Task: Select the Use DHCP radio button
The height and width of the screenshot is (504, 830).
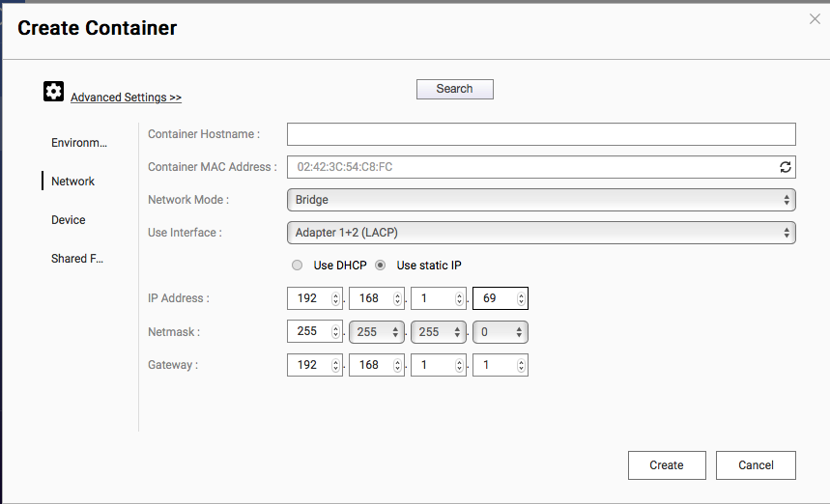Action: 298,266
